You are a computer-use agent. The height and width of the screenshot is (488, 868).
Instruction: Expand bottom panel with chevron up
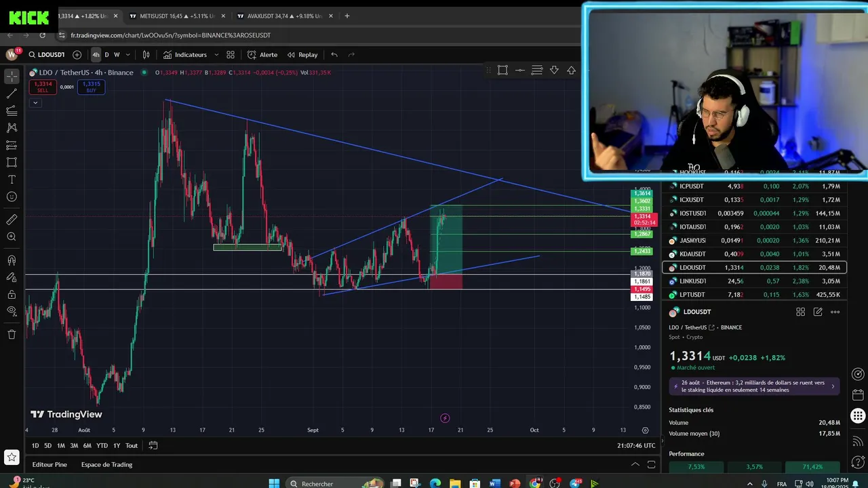[x=635, y=464]
